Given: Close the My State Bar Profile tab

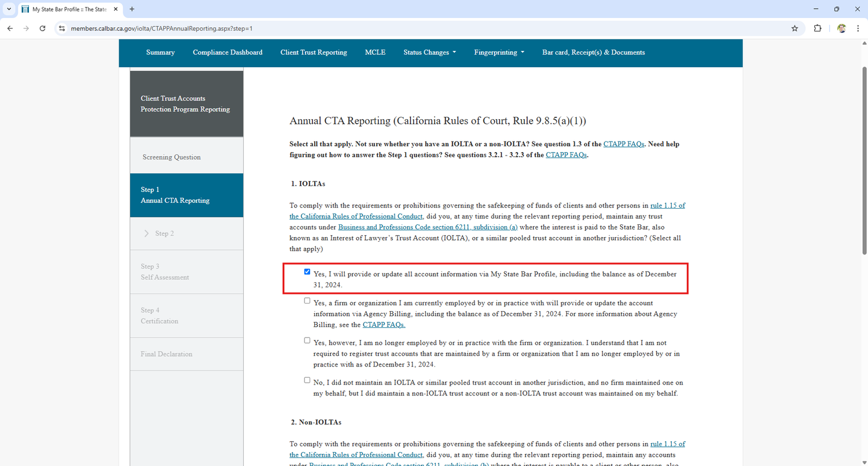Looking at the screenshot, I should [116, 9].
